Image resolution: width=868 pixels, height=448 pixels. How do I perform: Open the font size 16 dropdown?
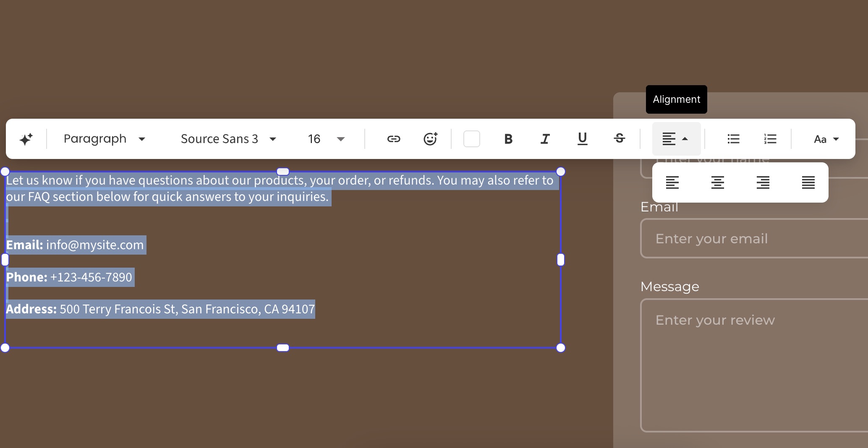tap(326, 139)
